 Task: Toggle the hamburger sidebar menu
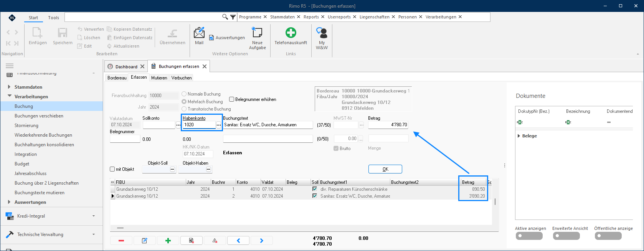[10, 66]
